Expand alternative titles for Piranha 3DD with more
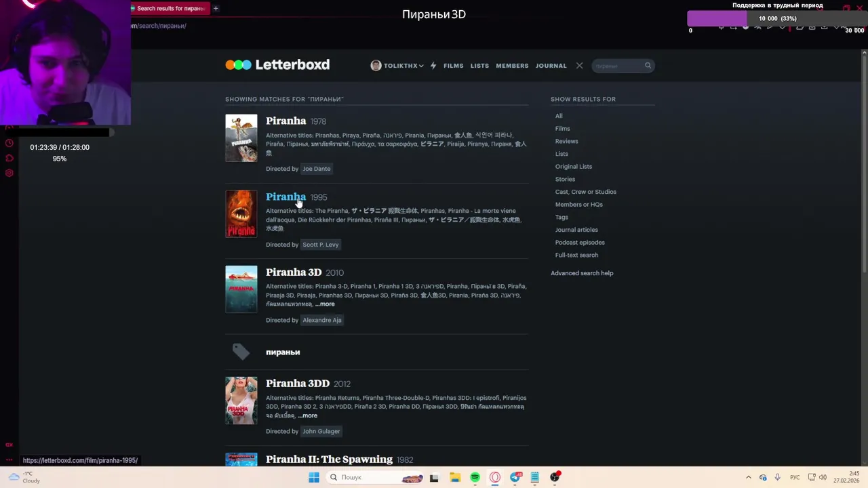Screen dimensions: 868x488 click(307, 415)
